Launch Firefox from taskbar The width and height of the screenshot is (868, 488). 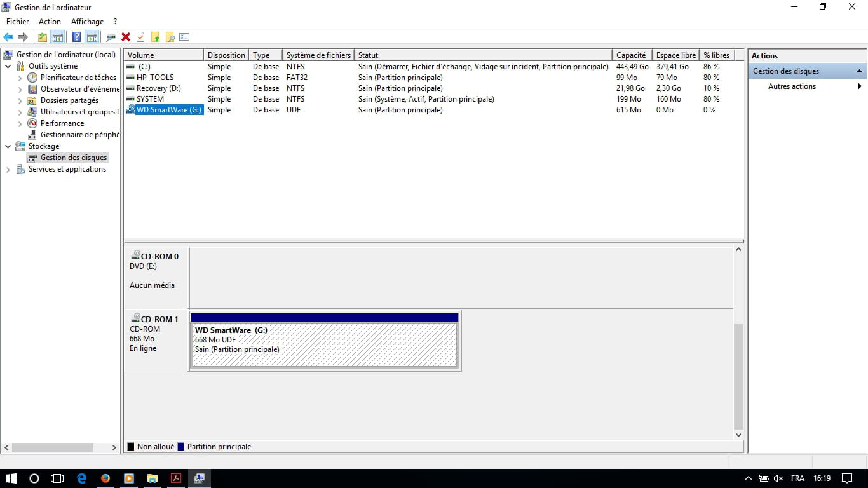[105, 478]
